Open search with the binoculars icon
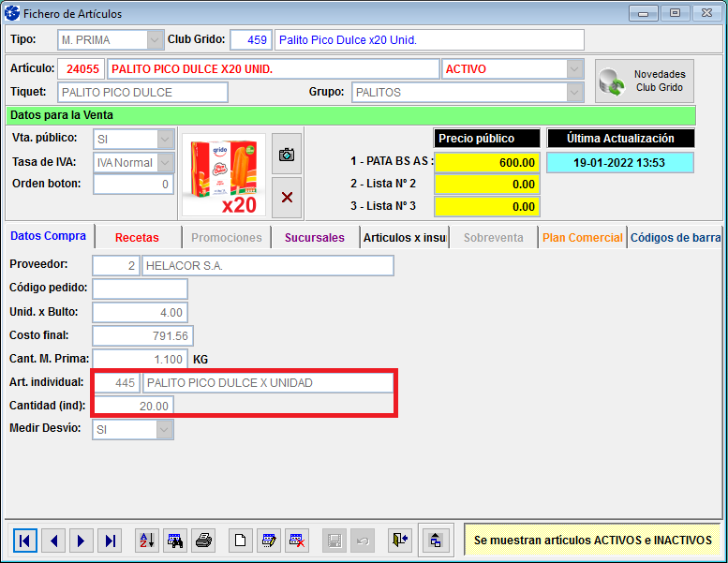 [x=175, y=540]
